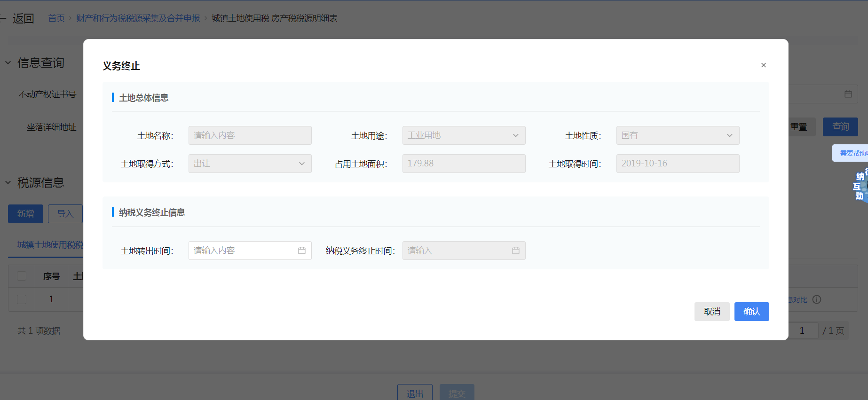Select the 城镇土地使用税税源 tab
The image size is (868, 400).
point(50,245)
